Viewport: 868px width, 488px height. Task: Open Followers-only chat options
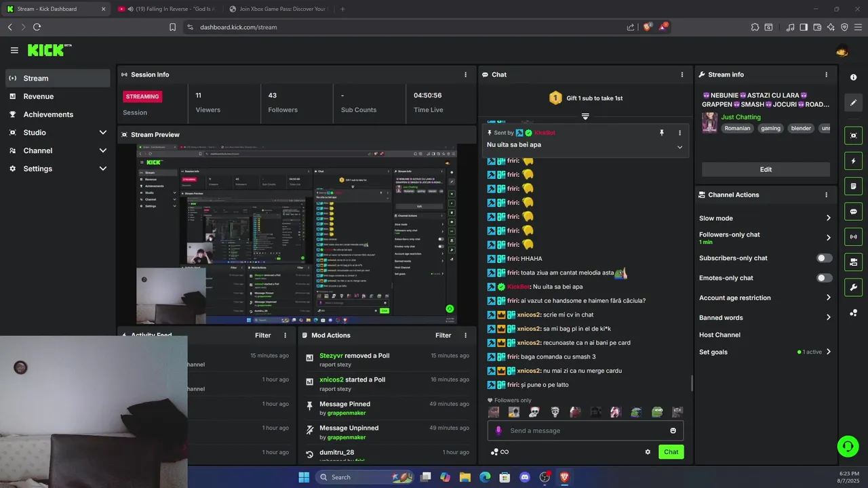click(x=766, y=238)
